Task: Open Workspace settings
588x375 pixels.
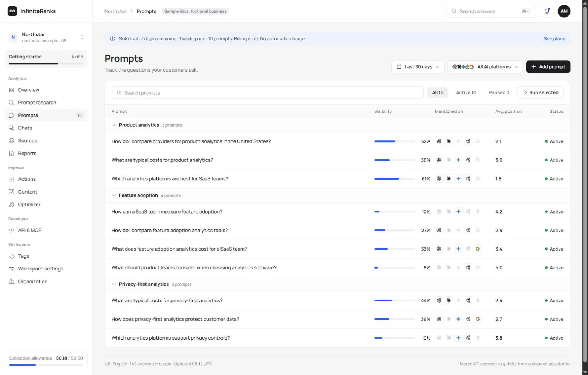Action: (46, 269)
